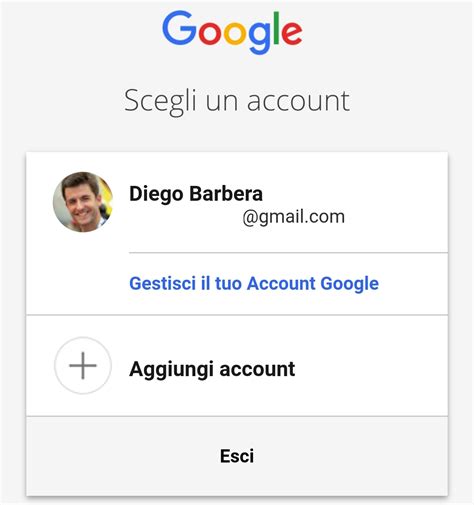Click the word Barbera in account name
The image size is (474, 505).
tap(226, 193)
